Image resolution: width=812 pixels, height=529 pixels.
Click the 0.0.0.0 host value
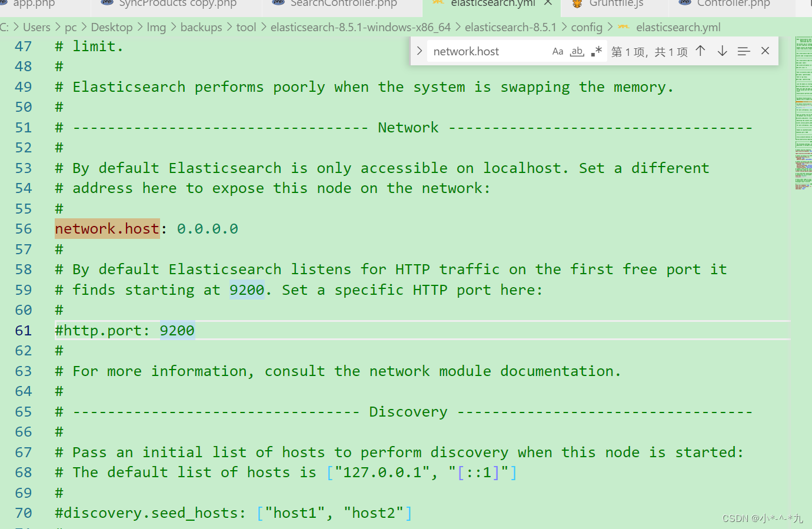click(x=208, y=229)
